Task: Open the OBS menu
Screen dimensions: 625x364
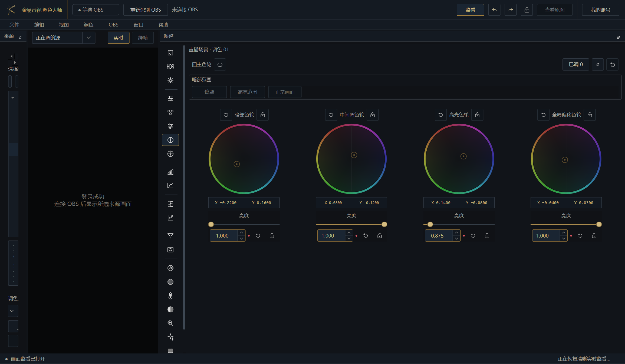Action: [114, 25]
